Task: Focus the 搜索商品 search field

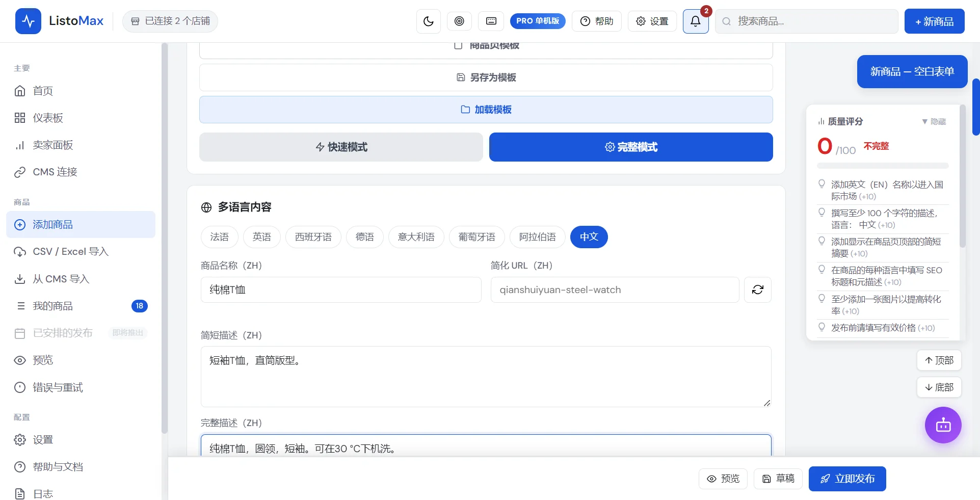Action: point(807,21)
